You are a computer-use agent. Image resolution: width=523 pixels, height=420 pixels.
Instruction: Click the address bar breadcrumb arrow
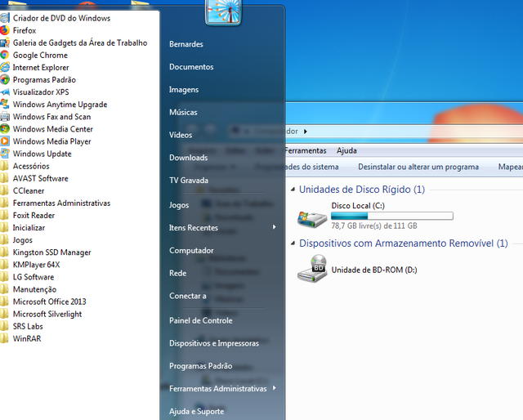(x=305, y=132)
